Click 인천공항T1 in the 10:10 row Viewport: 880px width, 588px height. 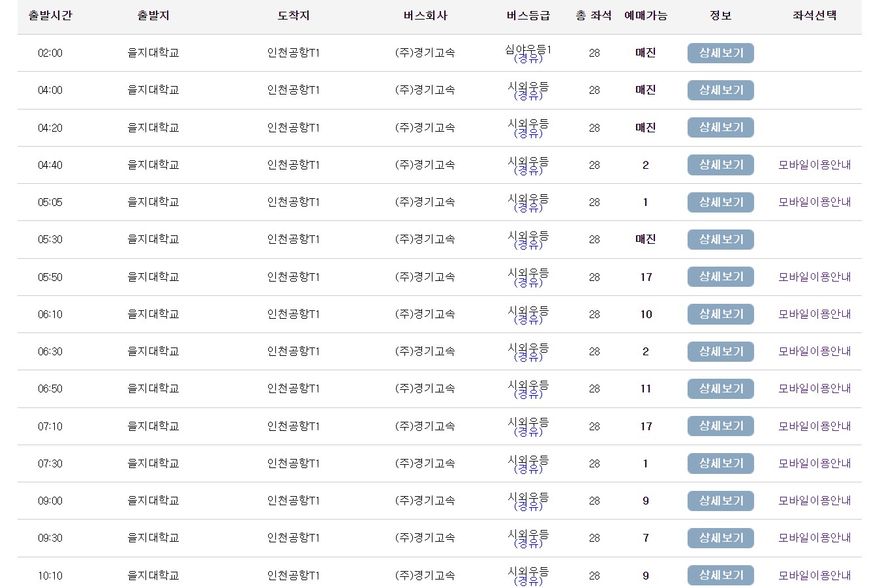pos(294,576)
